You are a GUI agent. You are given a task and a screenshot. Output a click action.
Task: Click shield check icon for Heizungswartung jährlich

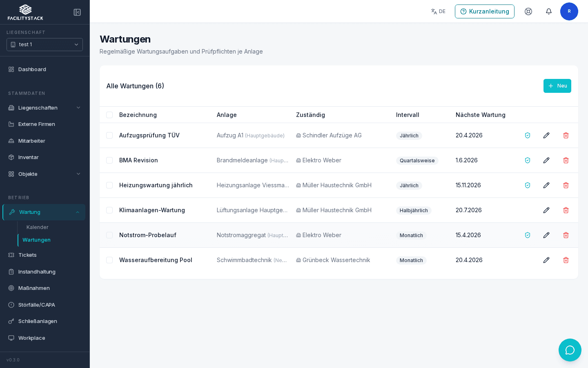coord(528,185)
